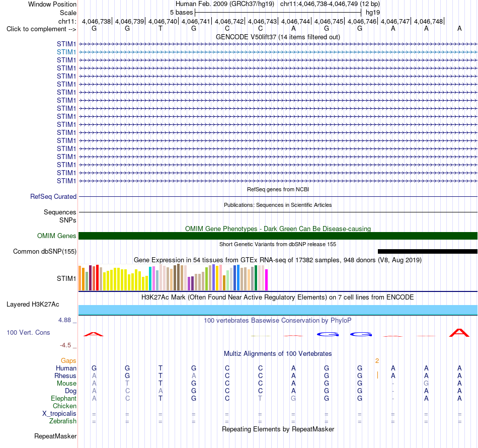Click the magenta last bar in GTEx chart
Image resolution: width=478 pixels, height=448 pixels.
[267, 280]
